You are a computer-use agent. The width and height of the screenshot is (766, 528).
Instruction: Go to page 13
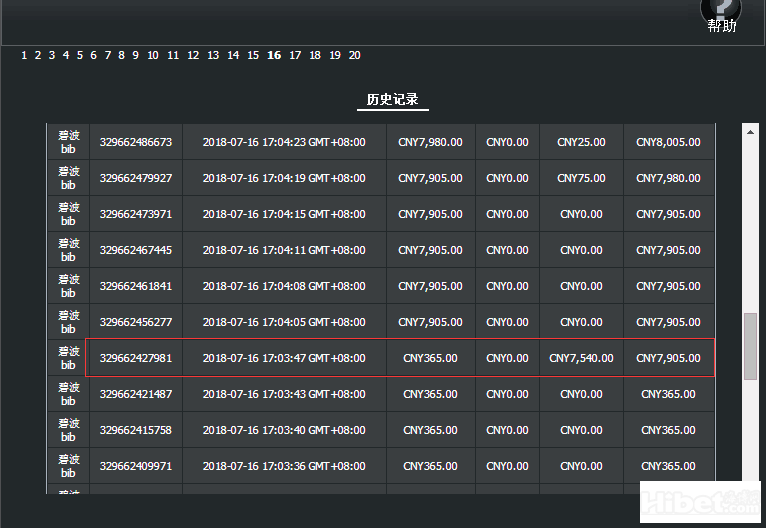click(213, 55)
